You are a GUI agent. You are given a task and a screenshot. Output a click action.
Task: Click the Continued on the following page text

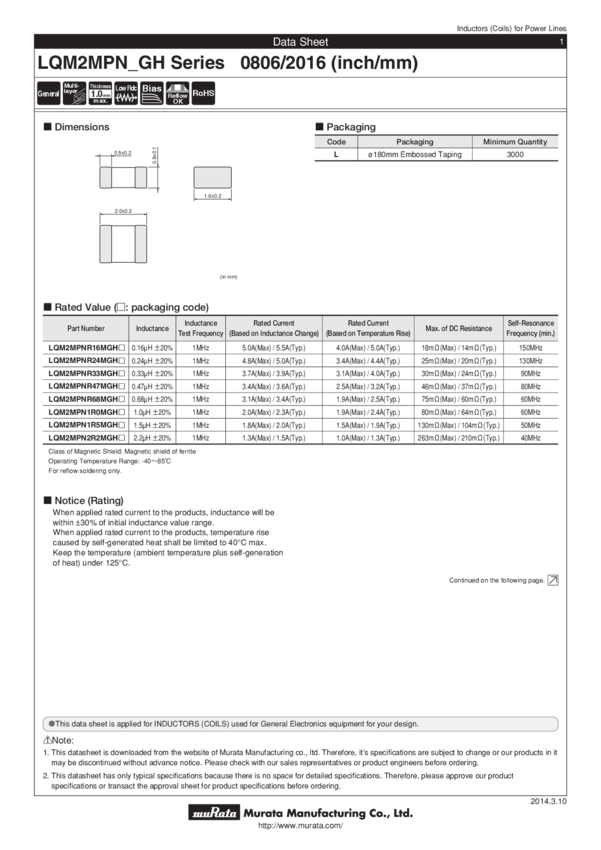pyautogui.click(x=496, y=580)
